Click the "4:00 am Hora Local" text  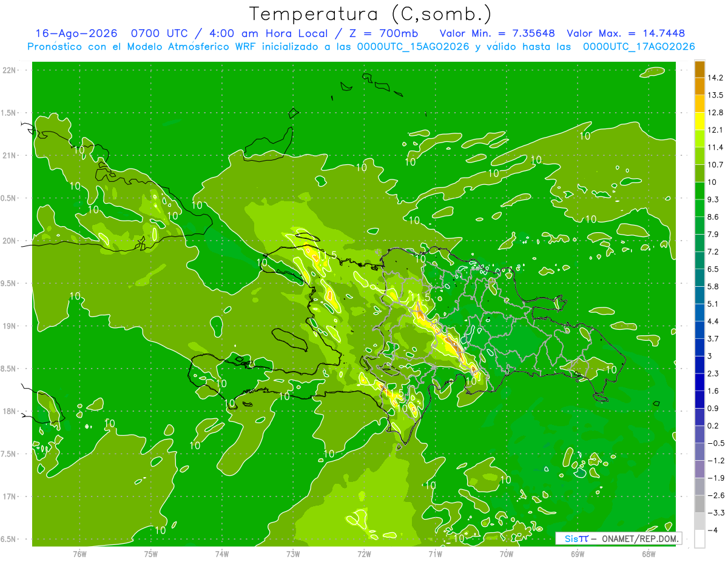click(269, 33)
